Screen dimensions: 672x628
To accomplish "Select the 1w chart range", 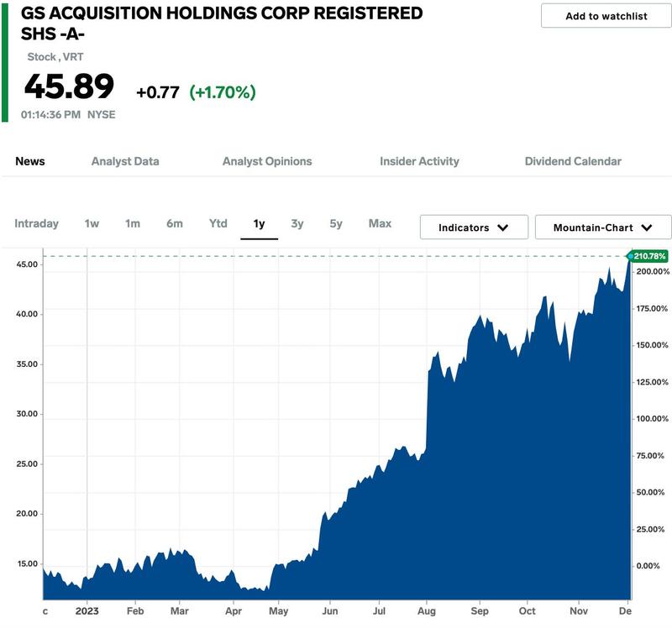I will click(x=92, y=223).
